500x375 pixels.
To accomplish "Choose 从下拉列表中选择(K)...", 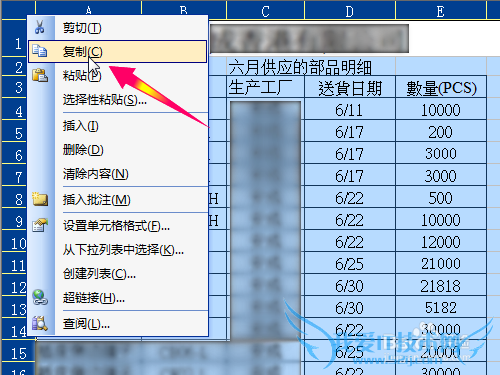I will pyautogui.click(x=117, y=250).
